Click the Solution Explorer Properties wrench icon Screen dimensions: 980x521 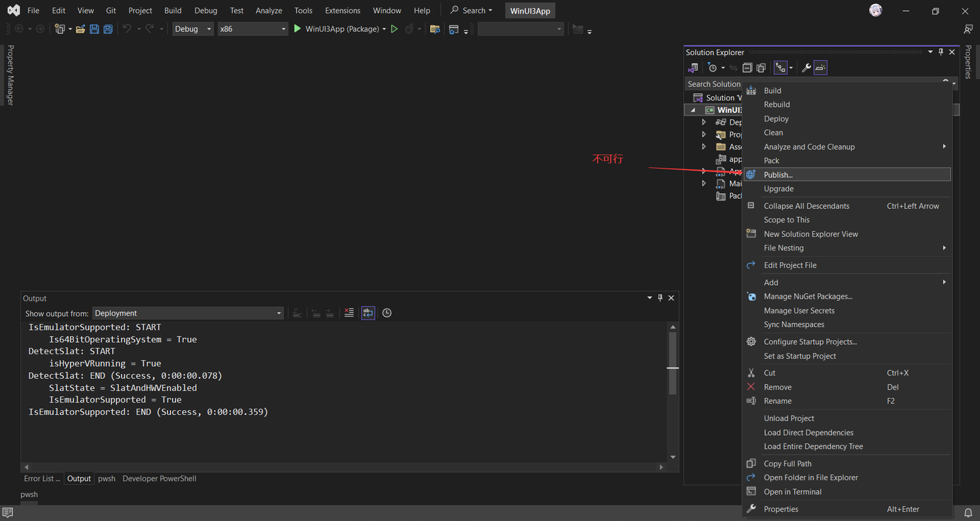coord(806,68)
